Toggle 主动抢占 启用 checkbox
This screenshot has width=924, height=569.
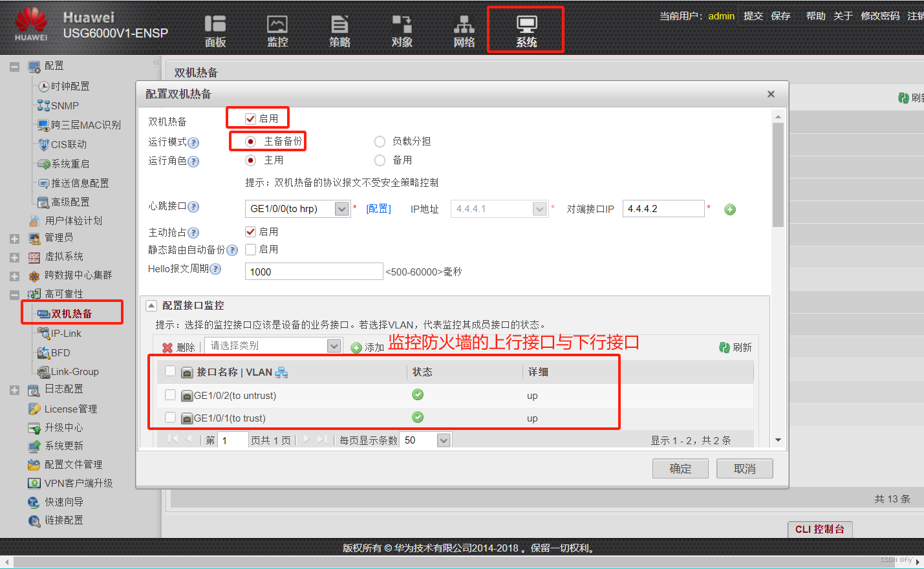[x=250, y=231]
